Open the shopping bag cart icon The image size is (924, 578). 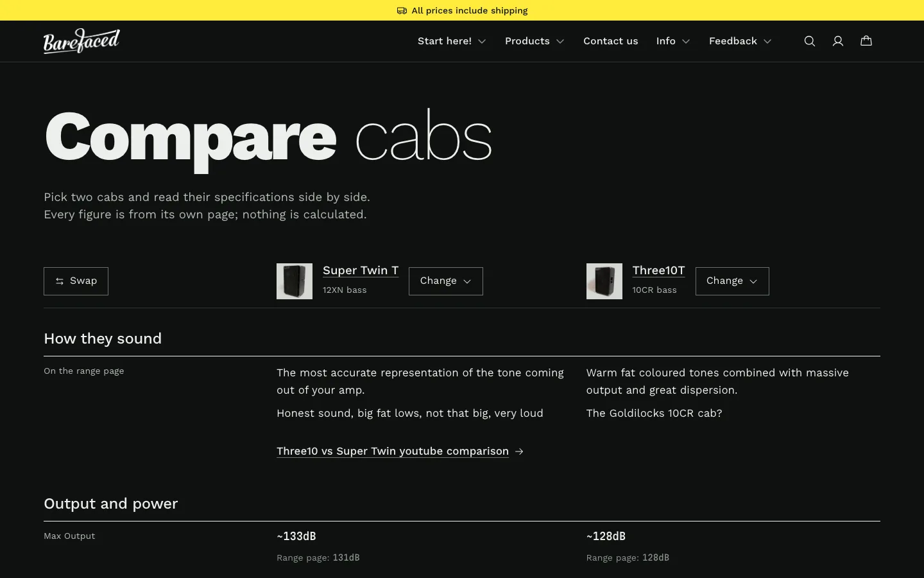pos(866,41)
